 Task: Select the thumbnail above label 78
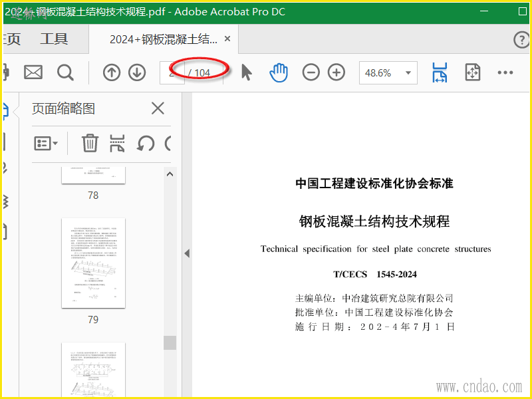(93, 175)
